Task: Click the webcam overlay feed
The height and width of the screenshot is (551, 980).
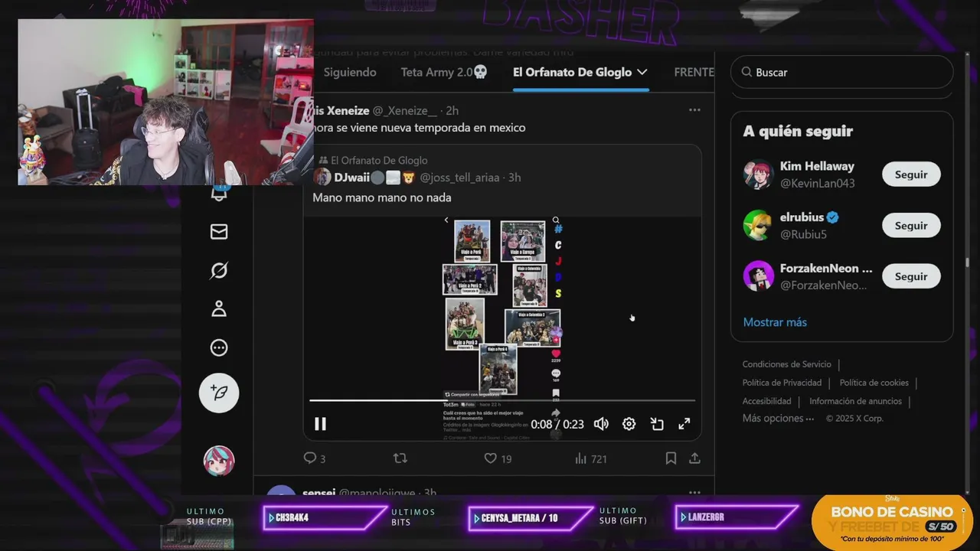Action: 165,102
